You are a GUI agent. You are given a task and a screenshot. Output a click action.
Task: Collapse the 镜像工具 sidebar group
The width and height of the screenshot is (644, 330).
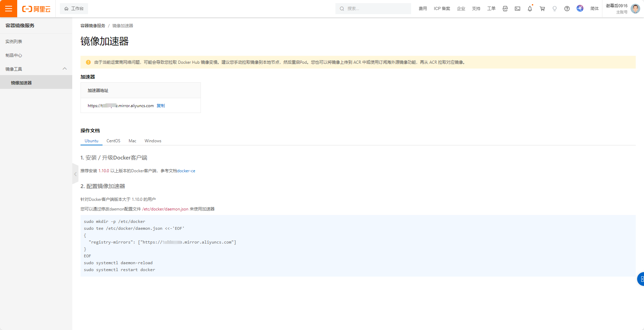tap(36, 69)
